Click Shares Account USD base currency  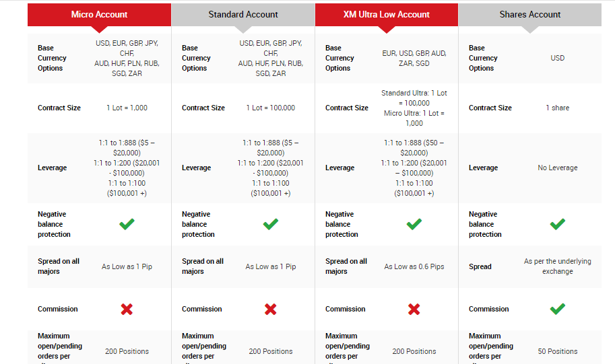tap(557, 58)
